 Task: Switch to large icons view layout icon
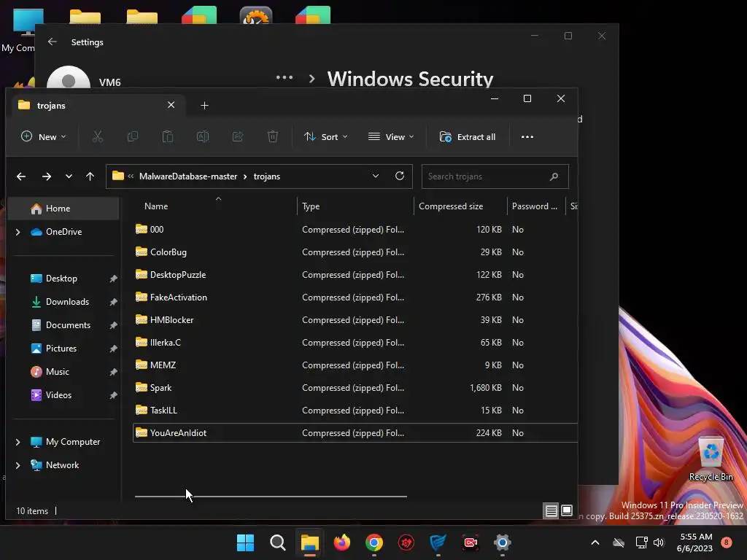coord(566,511)
